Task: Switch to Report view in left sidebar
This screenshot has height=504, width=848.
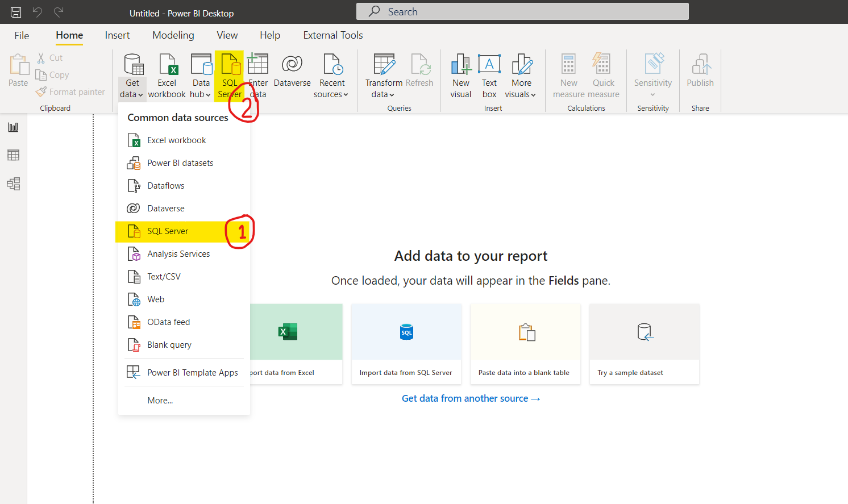Action: click(13, 127)
